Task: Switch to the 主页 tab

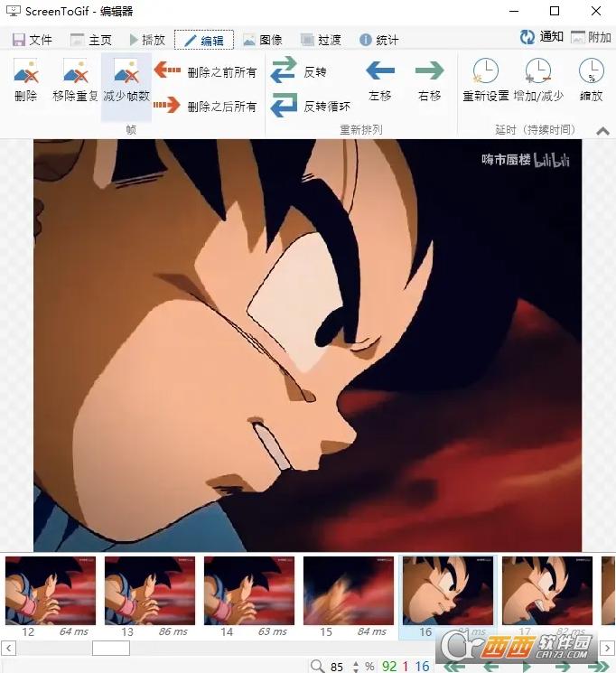Action: pos(91,40)
